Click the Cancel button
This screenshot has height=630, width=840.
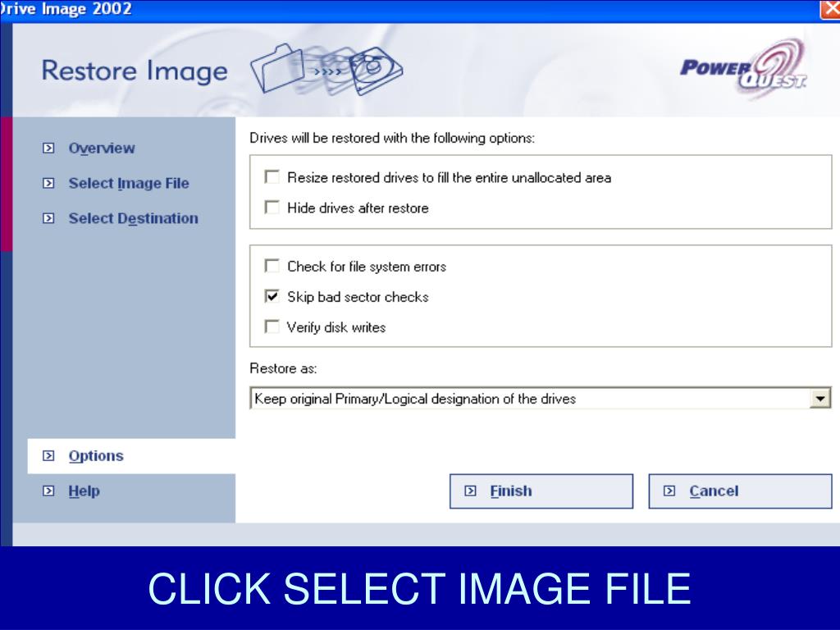click(x=740, y=491)
